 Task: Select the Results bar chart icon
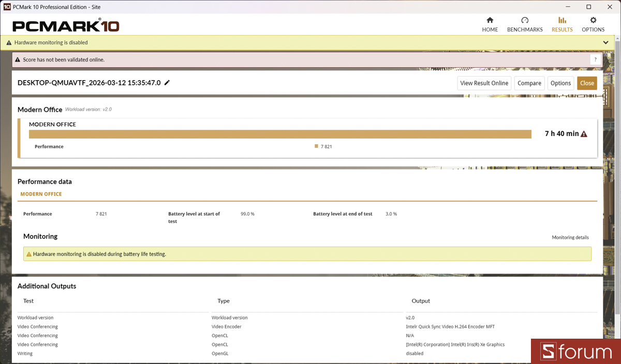tap(562, 20)
